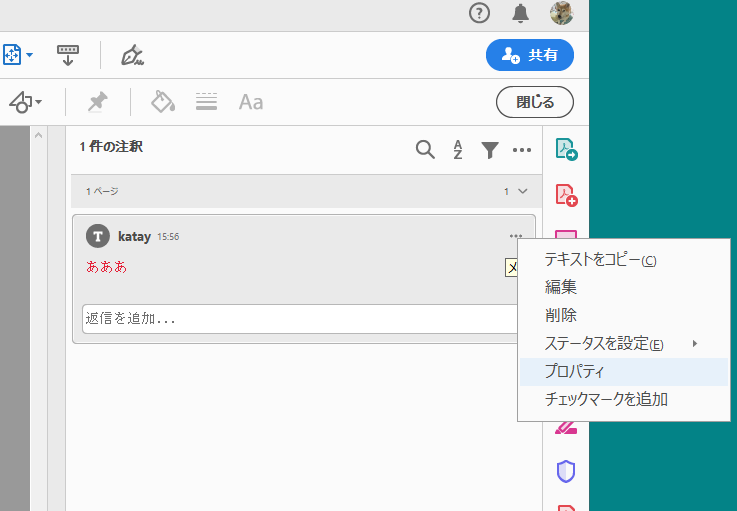
Task: Open comment list options ellipsis
Action: (522, 150)
